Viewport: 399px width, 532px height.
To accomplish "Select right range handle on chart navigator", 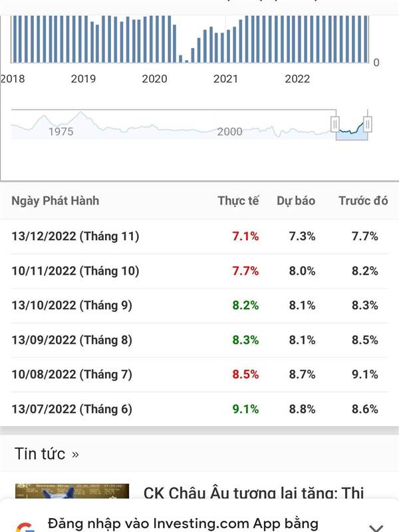I will coord(368,124).
